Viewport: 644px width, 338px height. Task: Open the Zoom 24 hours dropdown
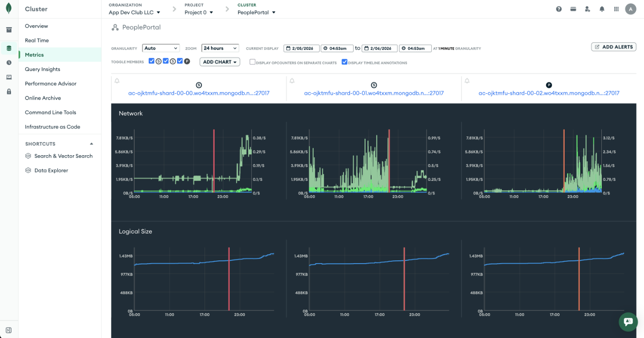pos(220,48)
